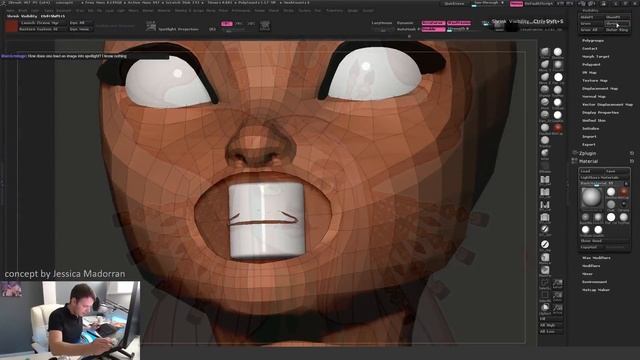The width and height of the screenshot is (640, 360).
Task: Click the red main color swatch
Action: (11, 26)
